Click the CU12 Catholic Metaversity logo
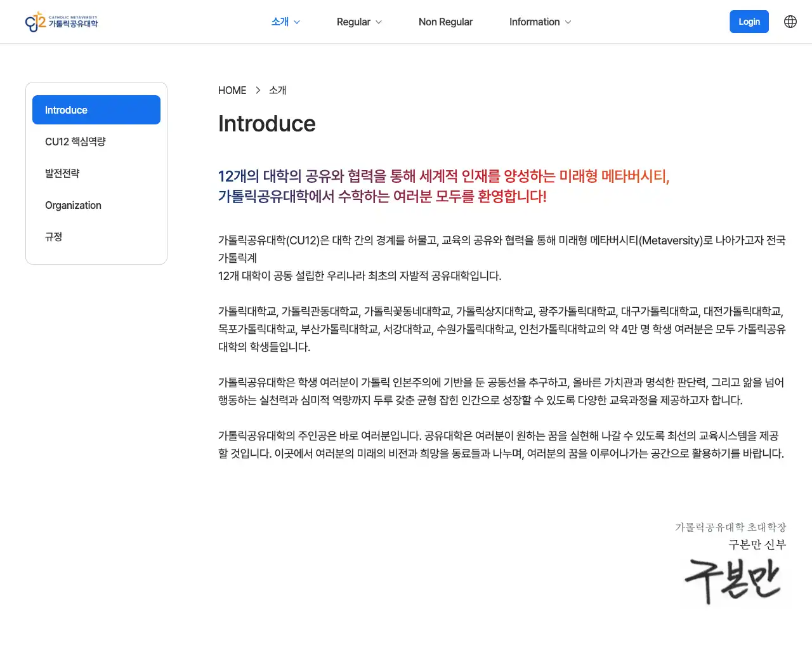The height and width of the screenshot is (650, 812). 62,22
